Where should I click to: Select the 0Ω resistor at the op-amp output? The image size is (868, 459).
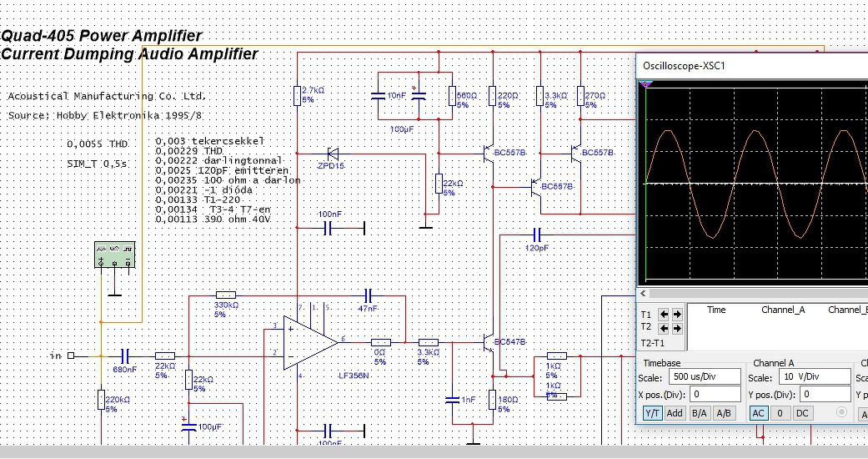coord(381,343)
